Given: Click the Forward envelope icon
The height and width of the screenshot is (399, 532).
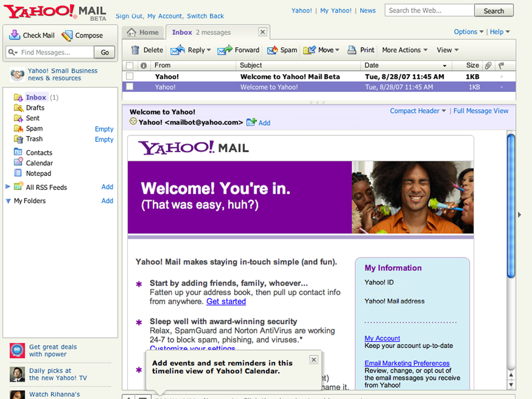Looking at the screenshot, I should (x=225, y=50).
